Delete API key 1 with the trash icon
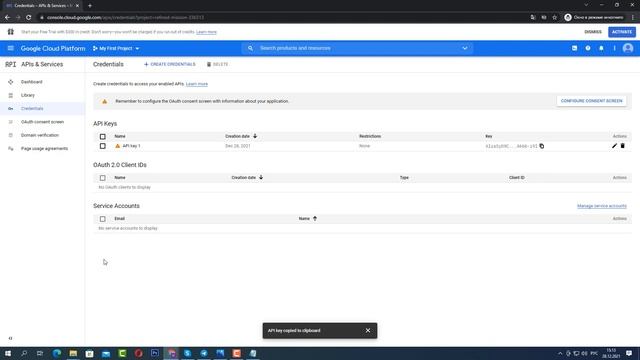Screen dimensions: 640x360 pos(622,146)
